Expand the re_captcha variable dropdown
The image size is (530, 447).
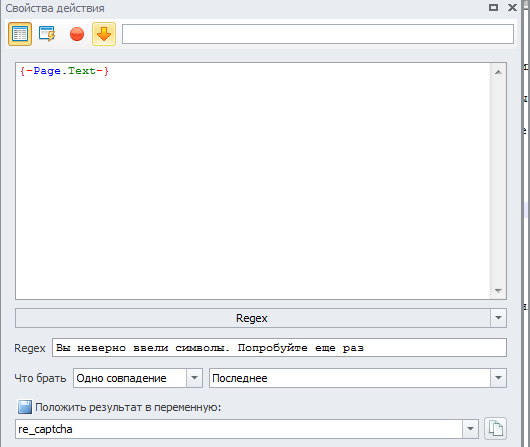[470, 429]
